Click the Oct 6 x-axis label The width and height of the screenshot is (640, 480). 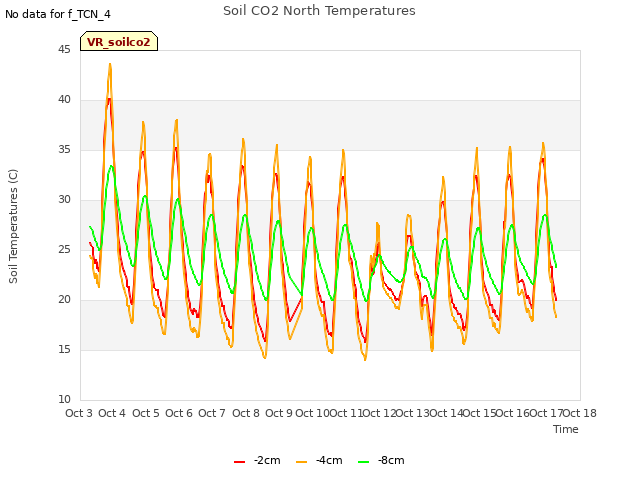click(179, 413)
